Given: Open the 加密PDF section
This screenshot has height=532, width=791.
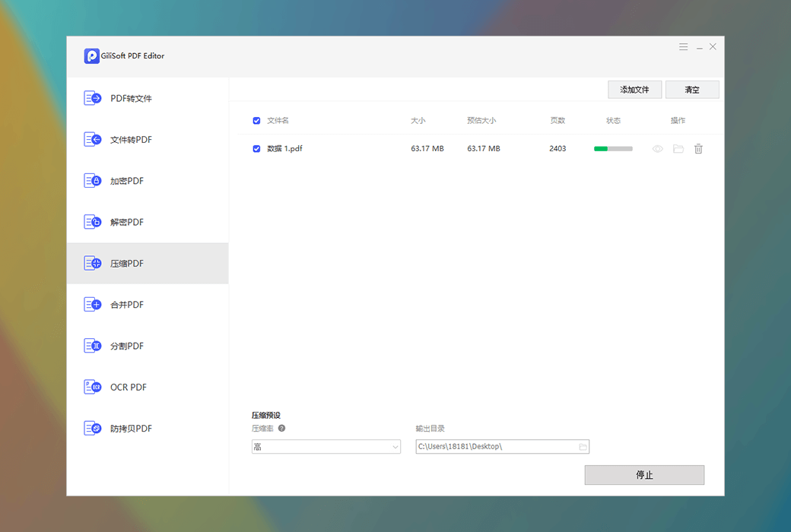Looking at the screenshot, I should [148, 181].
